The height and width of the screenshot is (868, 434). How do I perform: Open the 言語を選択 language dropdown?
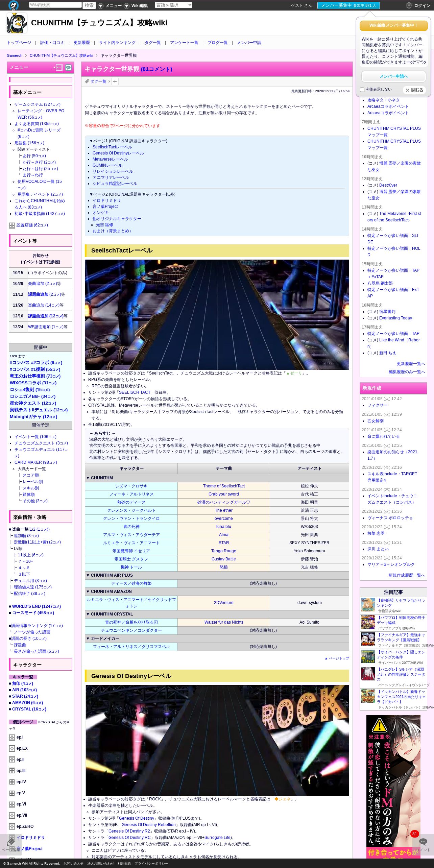pos(173,5)
